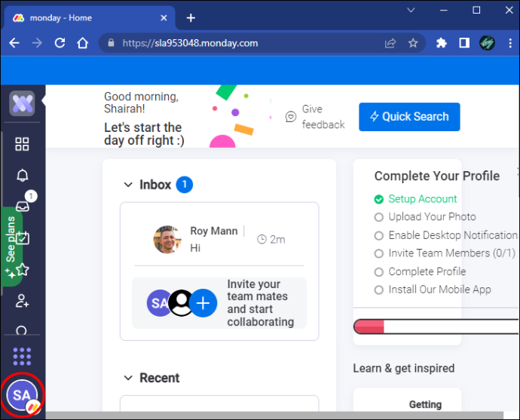Image resolution: width=520 pixels, height=420 pixels.
Task: Click the site lock icon in address bar
Action: point(111,43)
